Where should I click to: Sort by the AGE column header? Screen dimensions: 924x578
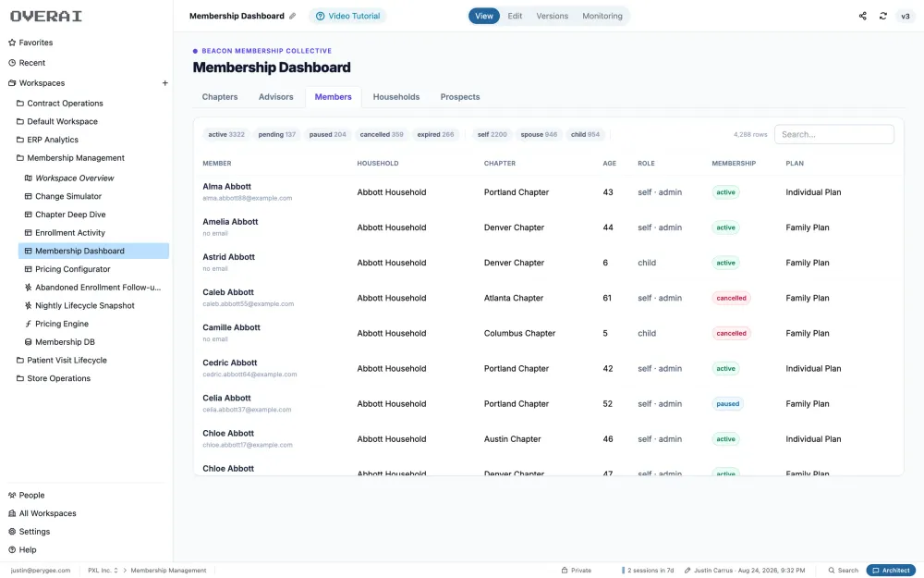click(609, 164)
